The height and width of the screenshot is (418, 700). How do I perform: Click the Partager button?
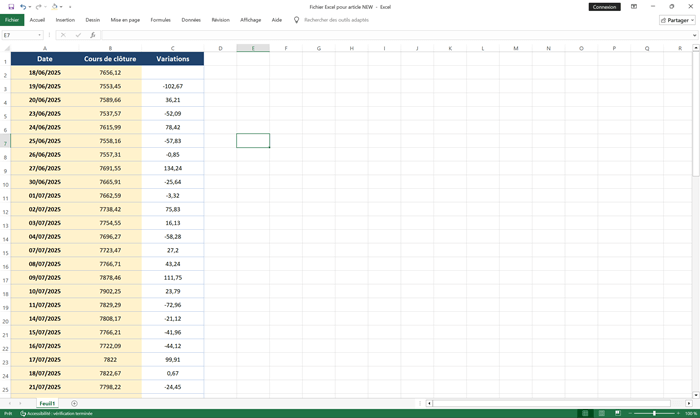click(x=677, y=19)
